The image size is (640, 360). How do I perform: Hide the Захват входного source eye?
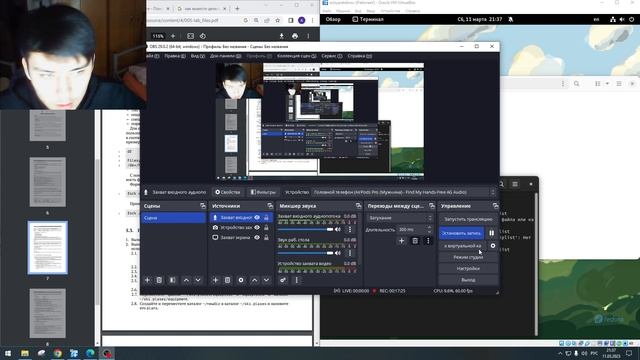pos(257,218)
